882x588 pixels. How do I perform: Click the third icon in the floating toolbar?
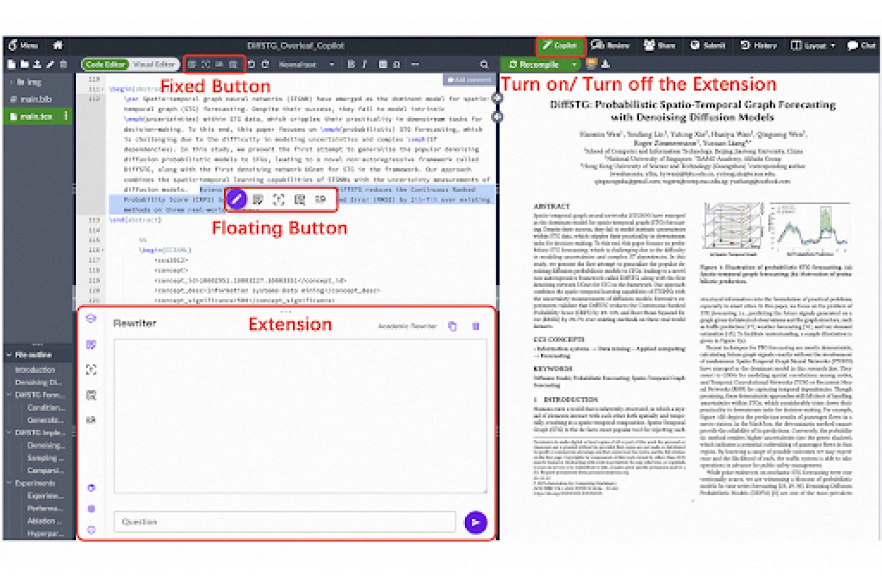point(279,200)
